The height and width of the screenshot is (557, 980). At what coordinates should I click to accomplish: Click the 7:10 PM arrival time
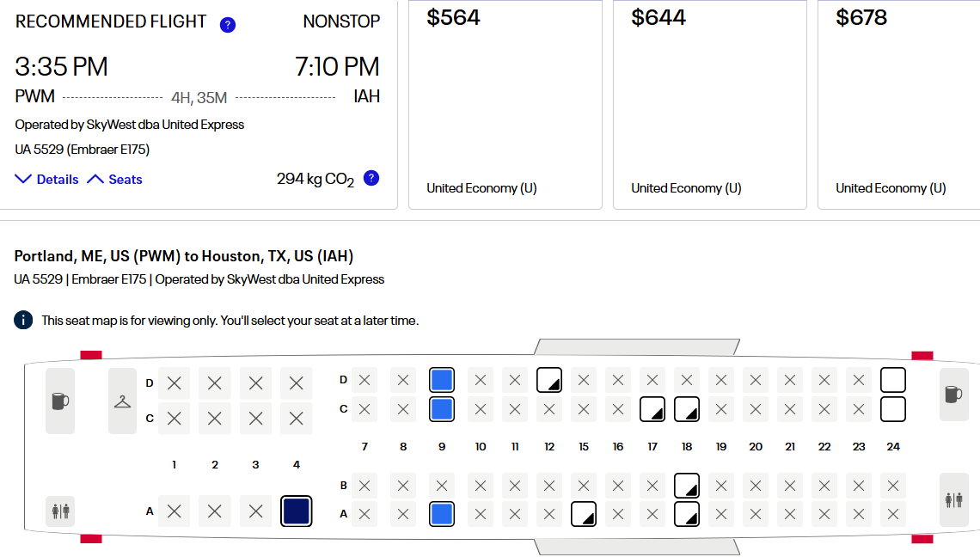coord(337,67)
